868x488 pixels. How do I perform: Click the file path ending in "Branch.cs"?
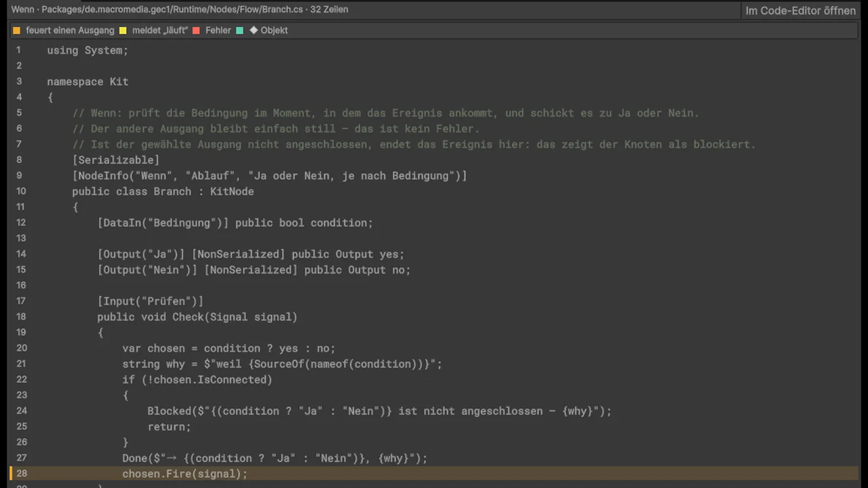click(172, 9)
